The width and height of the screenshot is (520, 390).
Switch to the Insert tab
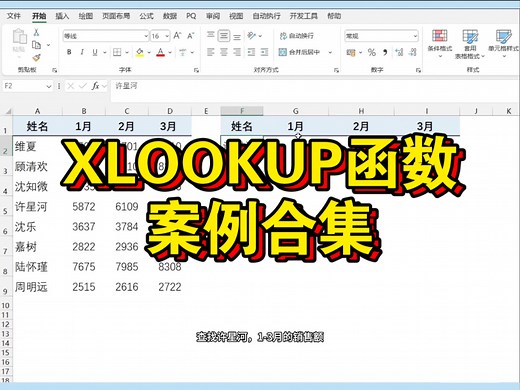click(62, 16)
